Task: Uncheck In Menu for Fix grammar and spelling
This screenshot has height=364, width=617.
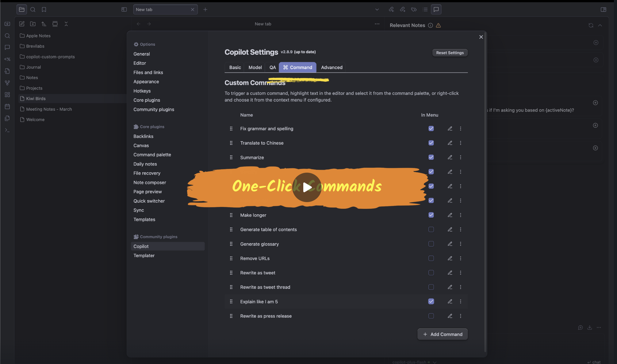Action: 431,128
